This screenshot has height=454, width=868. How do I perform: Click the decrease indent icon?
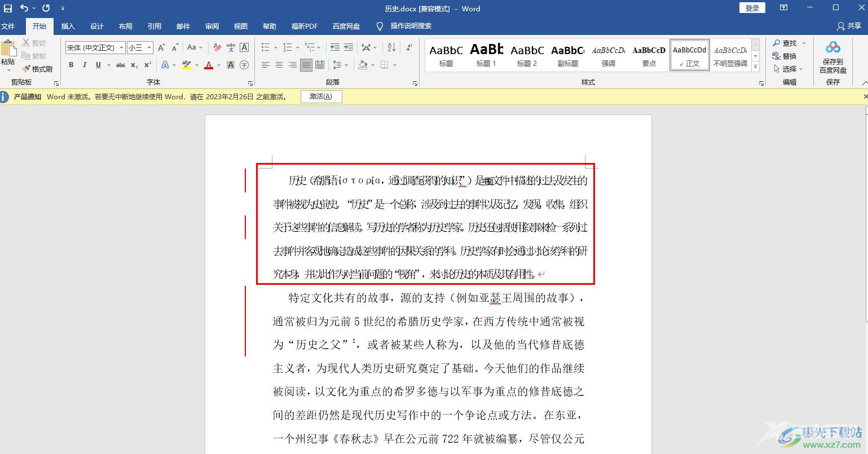tap(335, 47)
